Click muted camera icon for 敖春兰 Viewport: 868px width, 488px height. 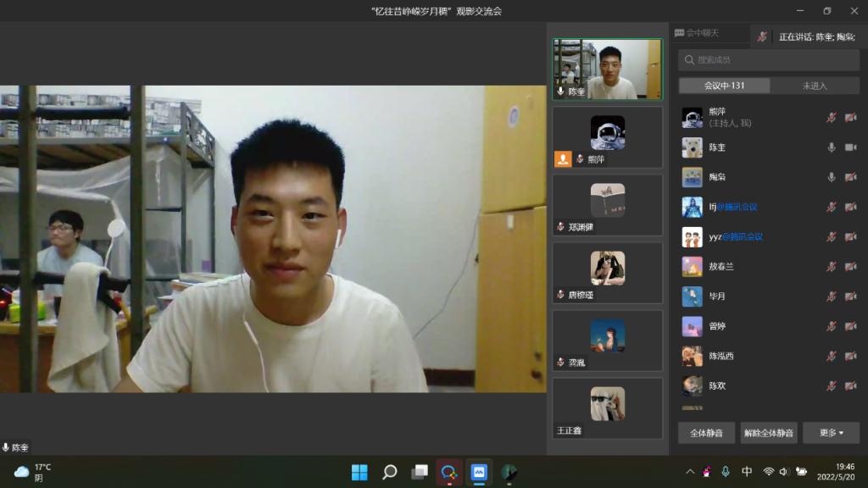click(x=850, y=267)
